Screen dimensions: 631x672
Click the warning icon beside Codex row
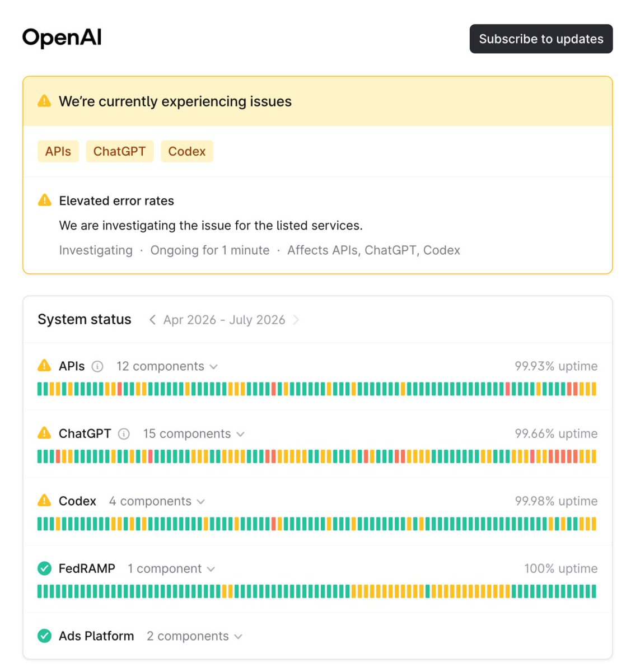click(x=44, y=501)
